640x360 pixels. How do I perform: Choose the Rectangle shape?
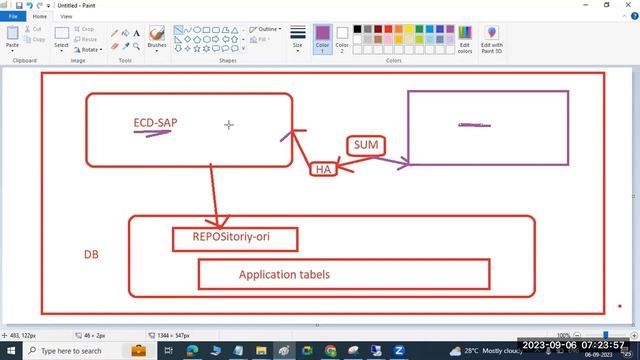pyautogui.click(x=206, y=30)
